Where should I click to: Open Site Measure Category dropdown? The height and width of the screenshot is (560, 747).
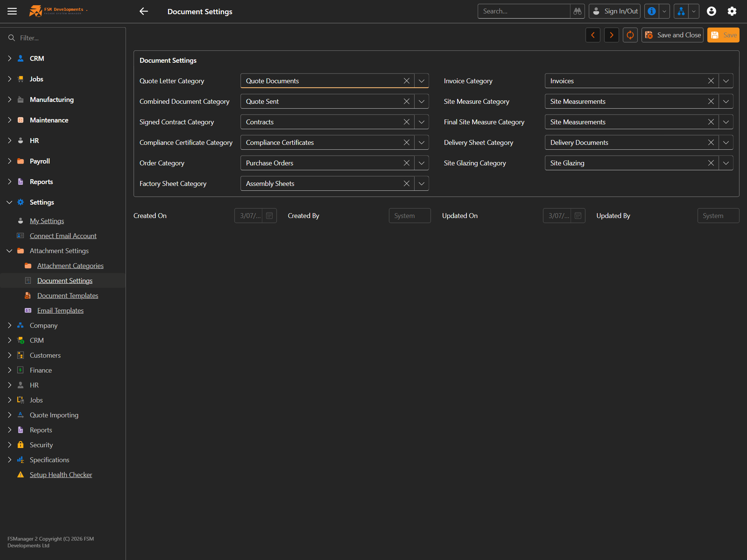tap(726, 102)
